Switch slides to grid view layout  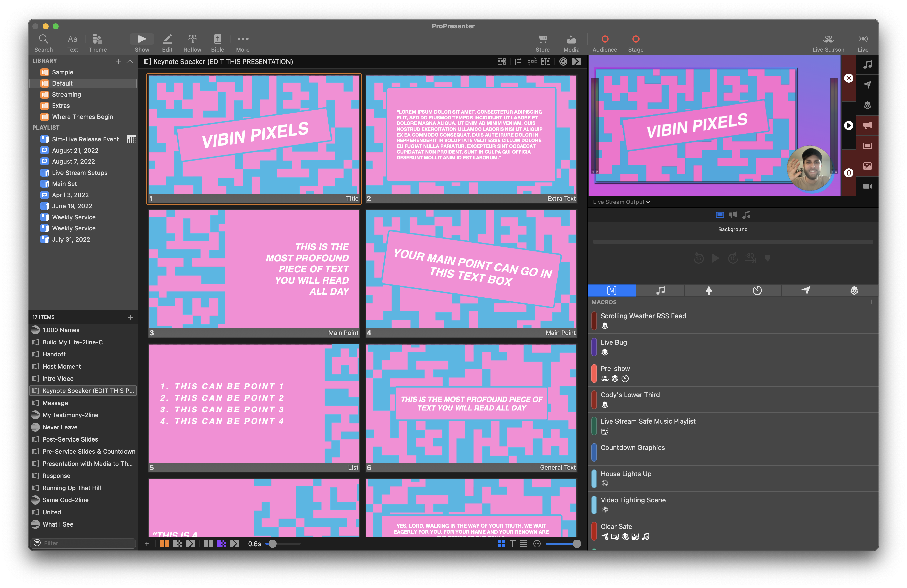tap(502, 544)
